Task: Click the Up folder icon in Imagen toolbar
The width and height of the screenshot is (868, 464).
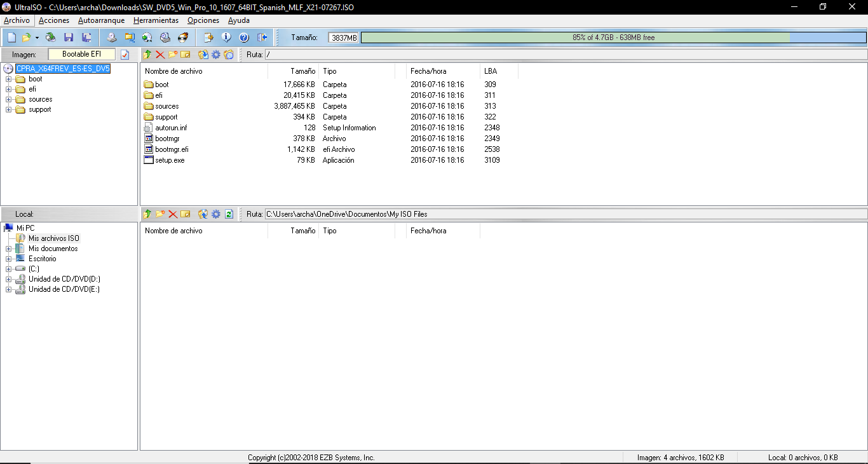Action: pos(147,55)
